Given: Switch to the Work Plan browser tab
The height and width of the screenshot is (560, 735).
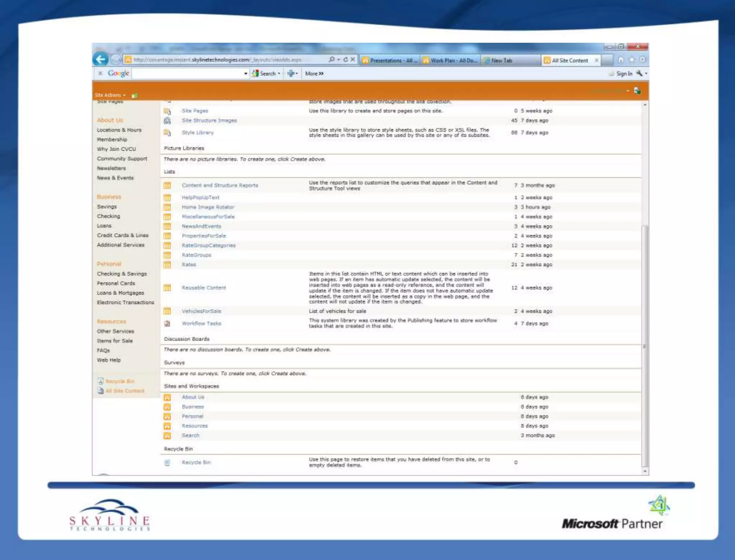Looking at the screenshot, I should point(451,60).
